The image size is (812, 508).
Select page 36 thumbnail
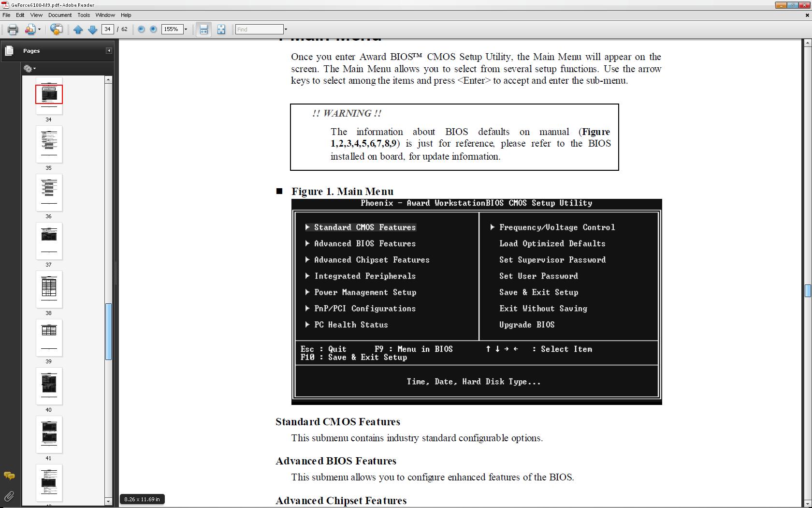click(x=49, y=193)
